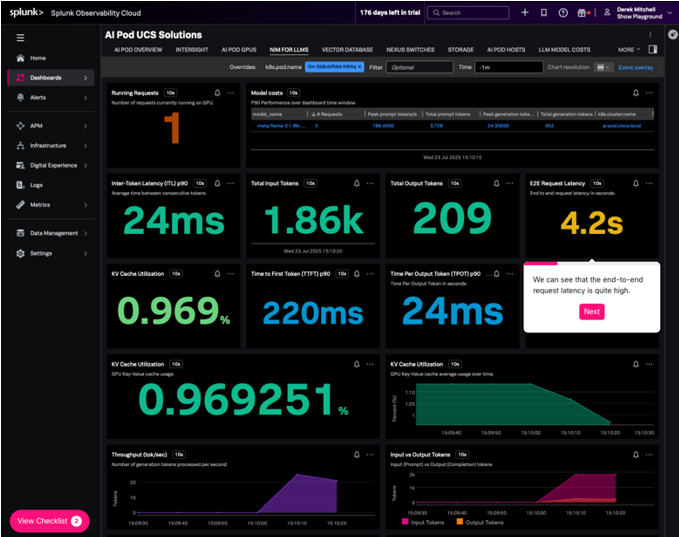Expand the Dashboards sidebar chevron
This screenshot has height=537, width=679.
[86, 78]
